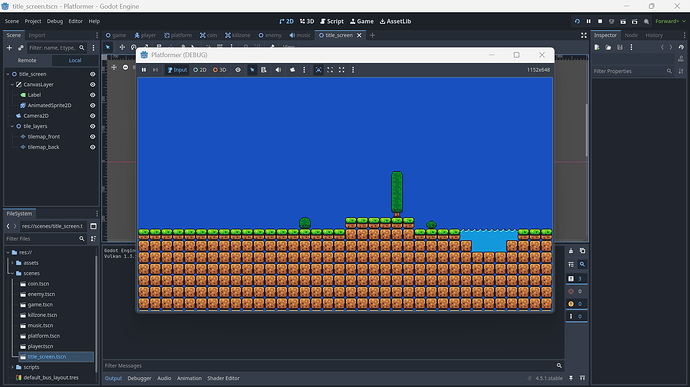
Task: Add a new node with the plus icon
Action: pos(9,48)
